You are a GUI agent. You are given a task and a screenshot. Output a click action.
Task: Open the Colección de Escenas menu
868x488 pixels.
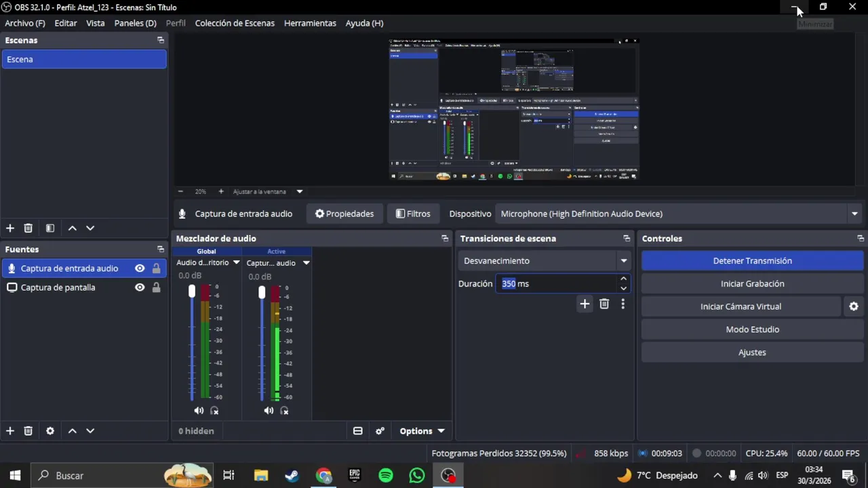point(235,23)
